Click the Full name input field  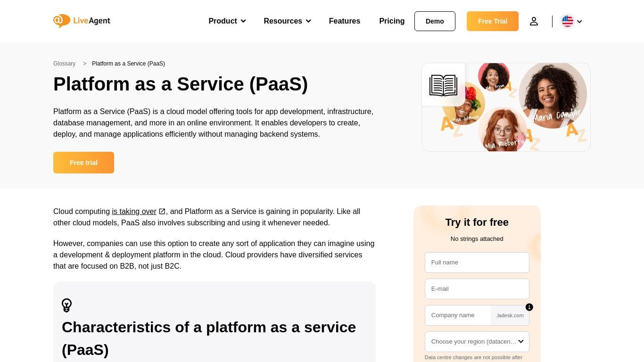point(477,263)
